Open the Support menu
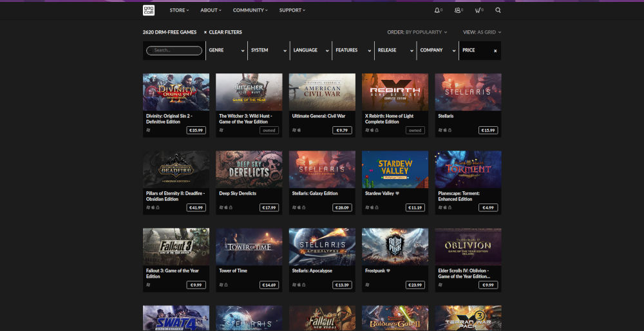 pyautogui.click(x=292, y=10)
